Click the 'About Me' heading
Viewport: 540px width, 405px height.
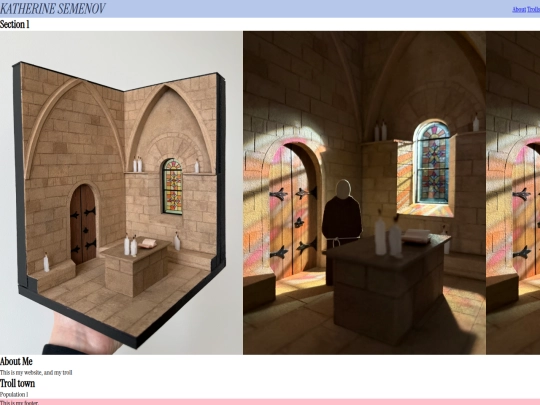(x=16, y=361)
